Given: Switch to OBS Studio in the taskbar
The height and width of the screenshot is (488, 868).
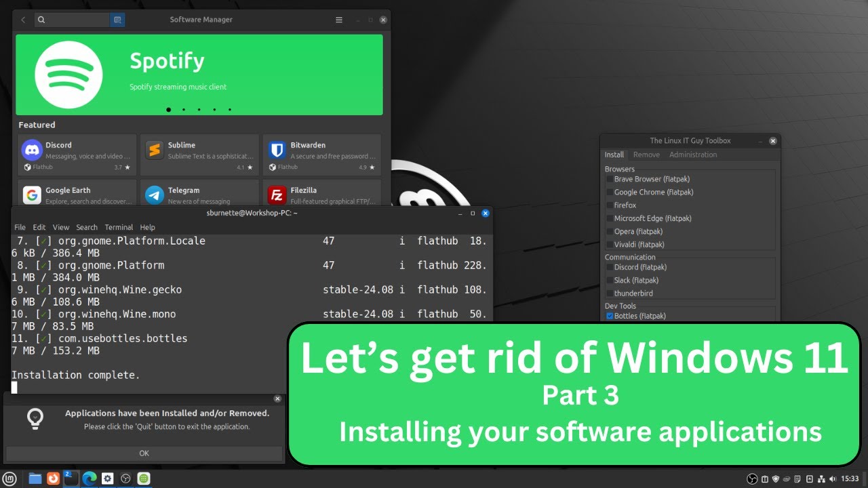Looking at the screenshot, I should pos(125,479).
